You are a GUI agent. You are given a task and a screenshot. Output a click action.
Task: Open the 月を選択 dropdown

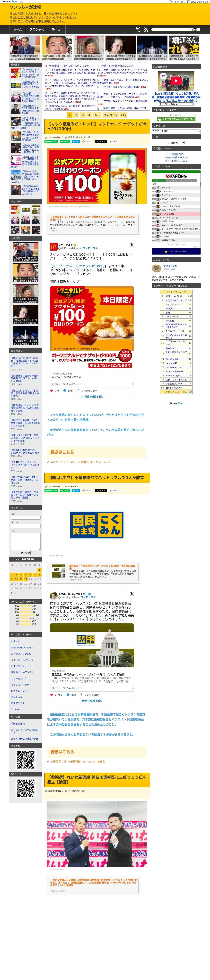point(176,142)
